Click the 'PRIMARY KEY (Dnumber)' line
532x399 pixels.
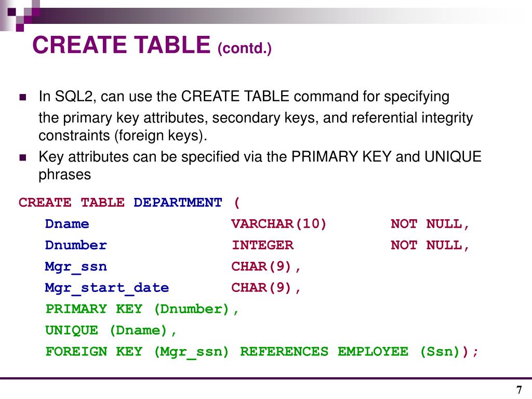tap(142, 309)
